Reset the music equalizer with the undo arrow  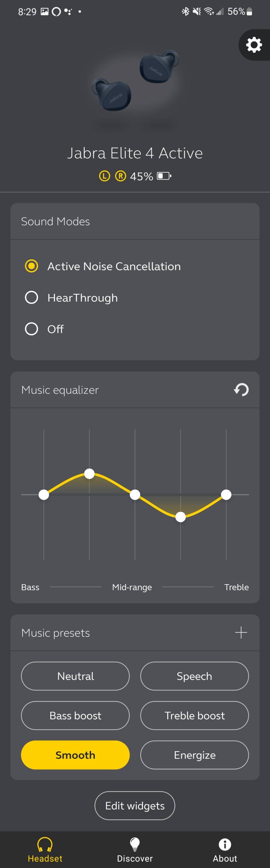[x=241, y=389]
